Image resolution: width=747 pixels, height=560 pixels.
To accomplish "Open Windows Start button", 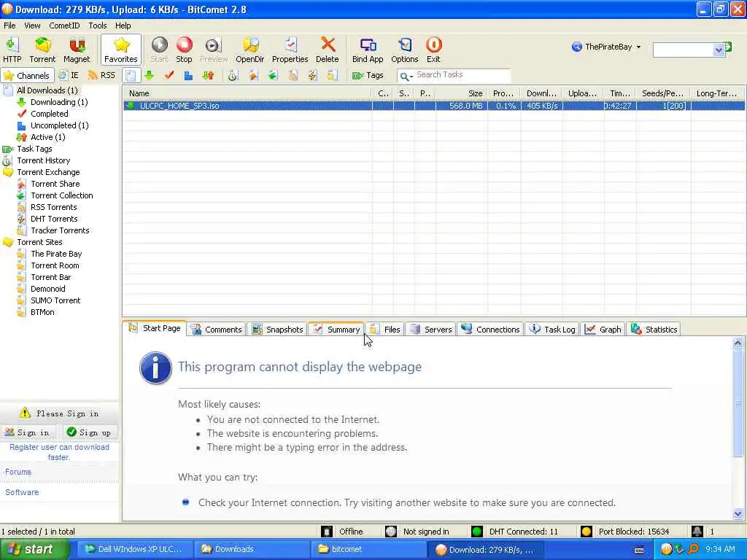I will click(x=34, y=550).
